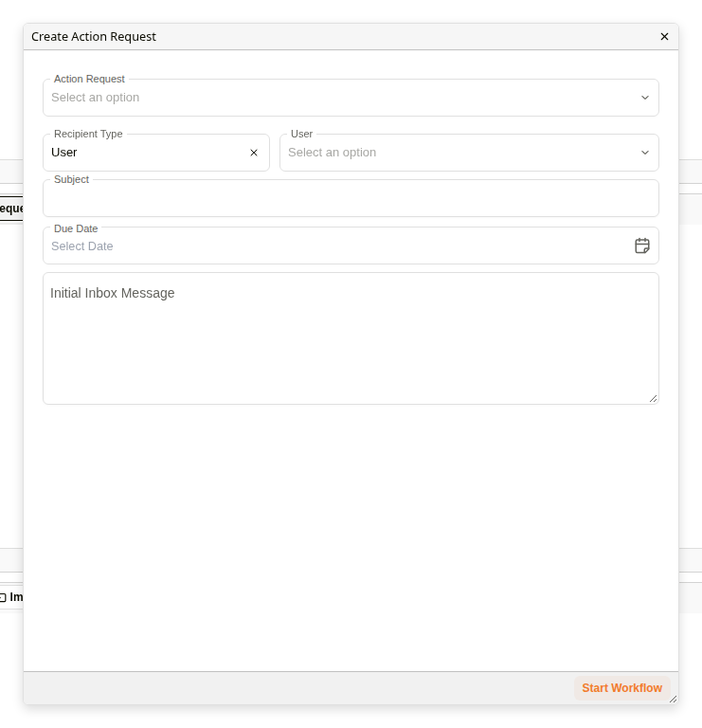Focus the Subject input field
Viewport: 702px width, 728px height.
pyautogui.click(x=351, y=198)
